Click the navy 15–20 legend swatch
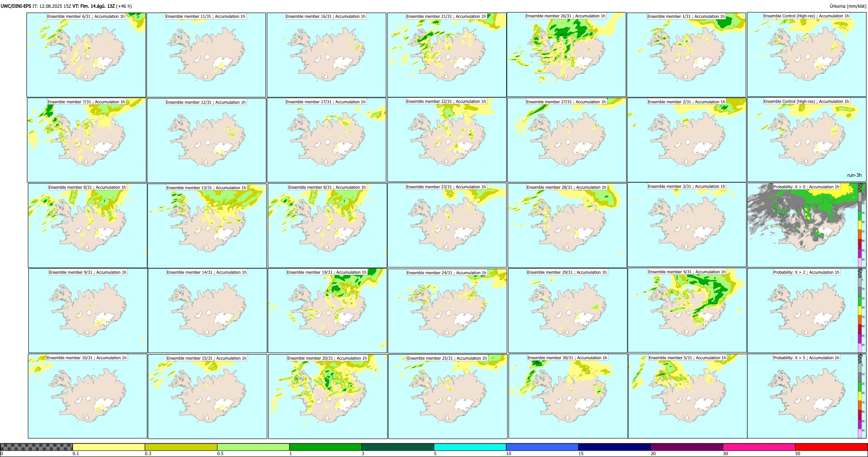This screenshot has height=457, width=868. 614,447
